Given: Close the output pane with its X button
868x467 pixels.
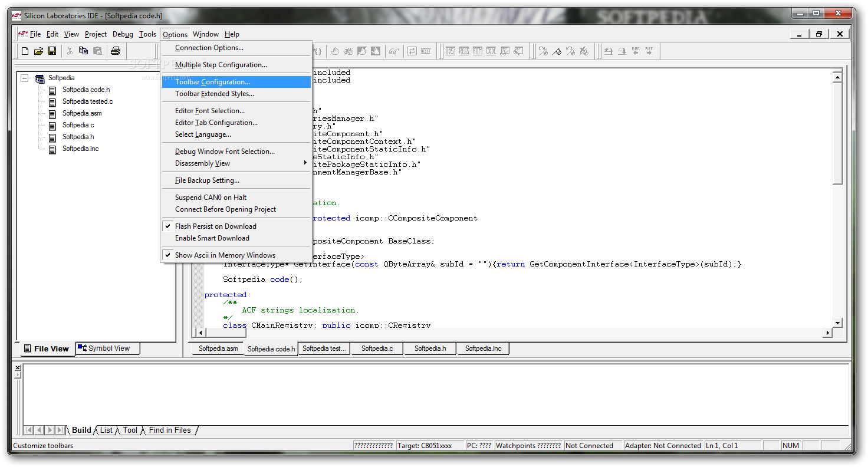Looking at the screenshot, I should tap(17, 368).
